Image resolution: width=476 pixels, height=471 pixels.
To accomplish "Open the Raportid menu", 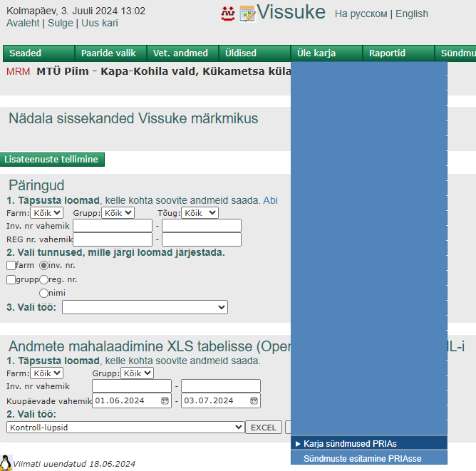I will pyautogui.click(x=398, y=53).
